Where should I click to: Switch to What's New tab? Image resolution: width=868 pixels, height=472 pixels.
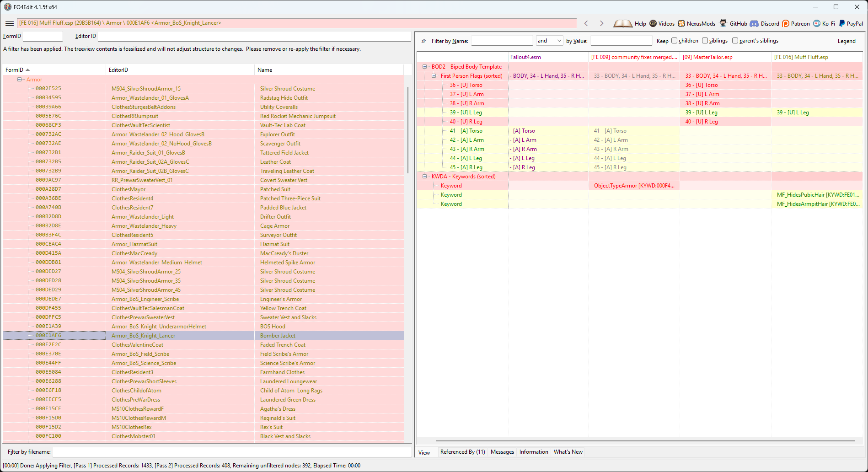point(568,452)
